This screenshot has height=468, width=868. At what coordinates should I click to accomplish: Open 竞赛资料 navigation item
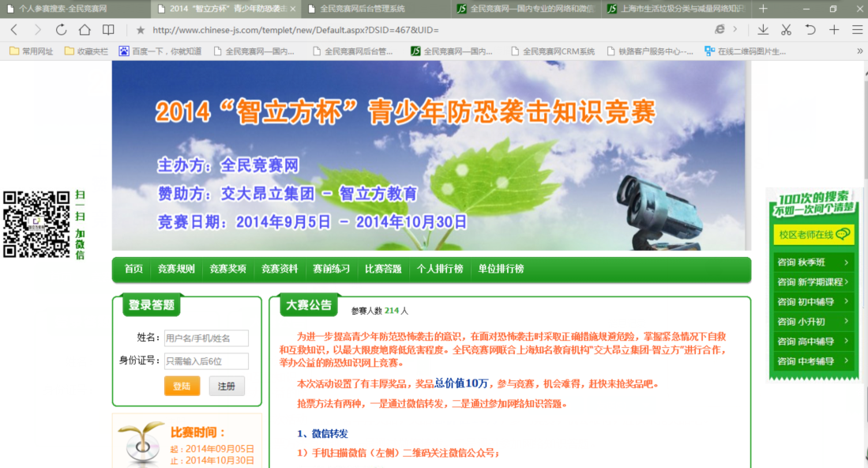(280, 269)
